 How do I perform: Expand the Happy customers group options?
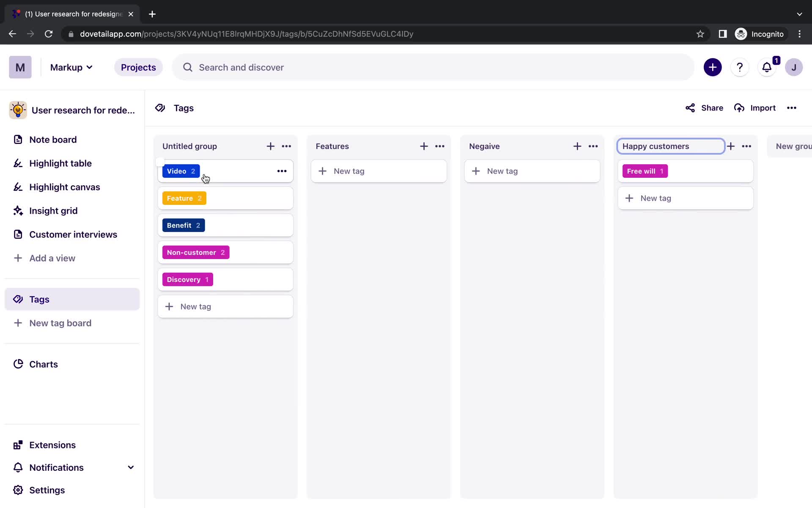tap(746, 146)
